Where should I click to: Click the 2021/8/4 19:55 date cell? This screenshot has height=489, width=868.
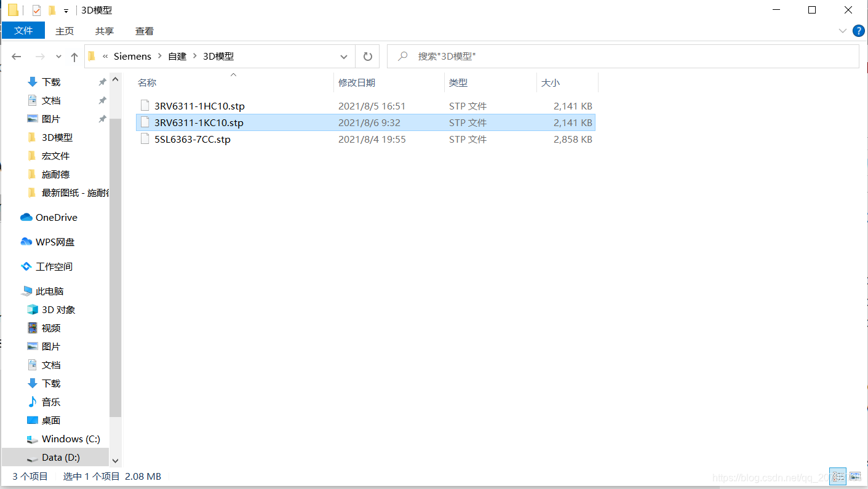(x=372, y=139)
